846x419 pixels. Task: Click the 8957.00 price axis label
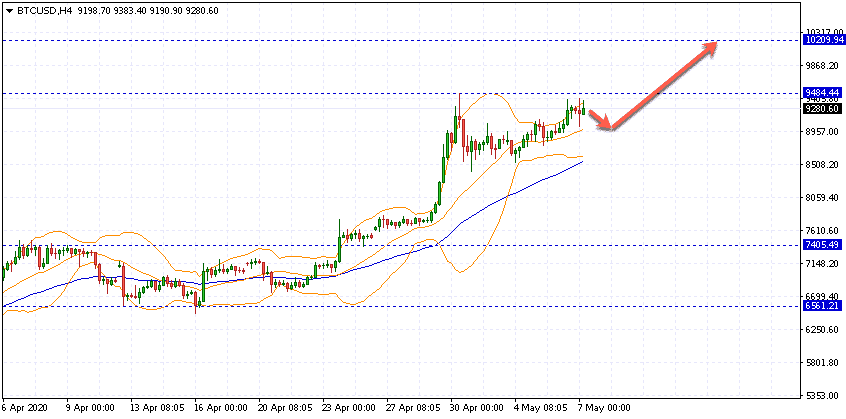tap(823, 132)
